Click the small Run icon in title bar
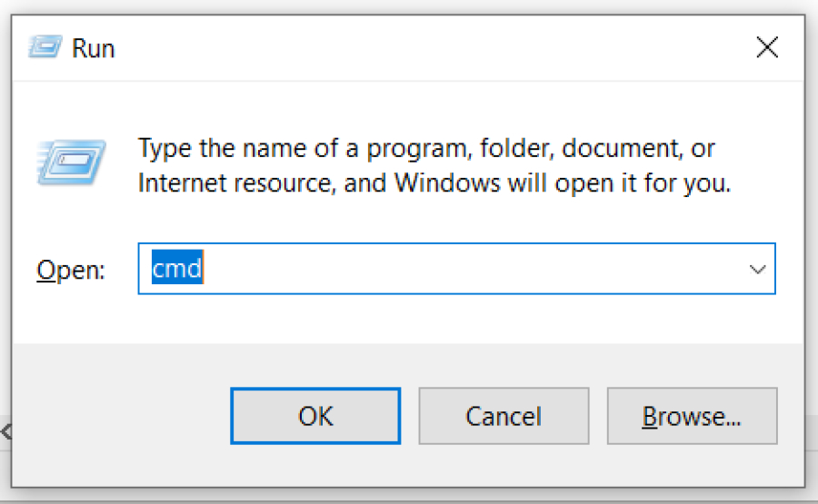Viewport: 818px width, 504px height. 45,47
